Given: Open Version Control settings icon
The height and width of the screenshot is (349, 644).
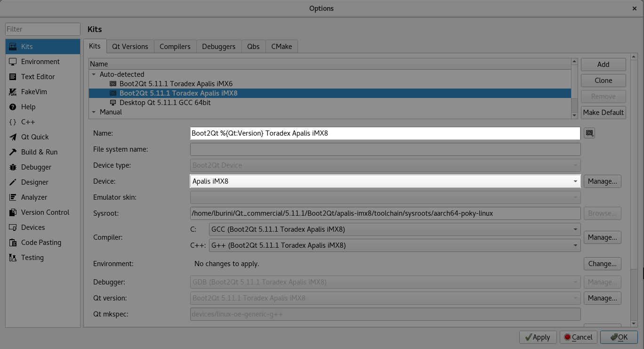Looking at the screenshot, I should [13, 212].
